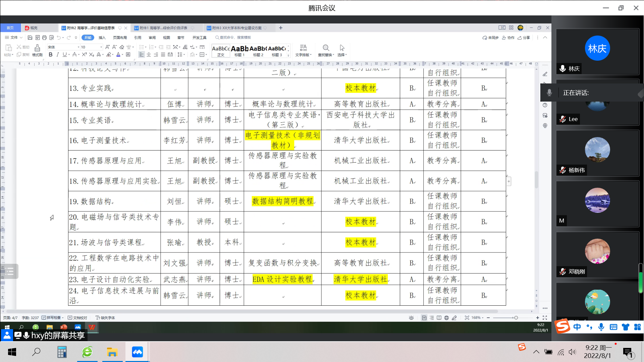The height and width of the screenshot is (362, 644).
Task: Switch to the 插入 (Insert) ribbon tab
Action: (x=102, y=38)
